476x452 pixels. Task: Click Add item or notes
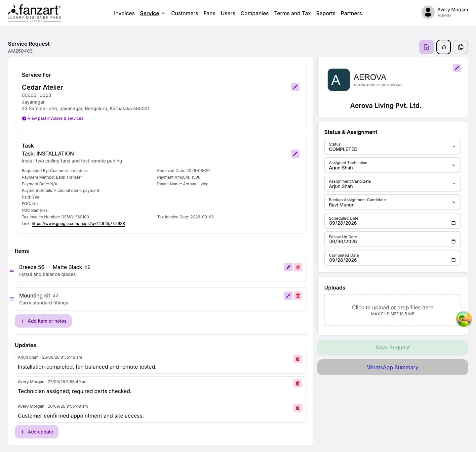[x=43, y=321]
